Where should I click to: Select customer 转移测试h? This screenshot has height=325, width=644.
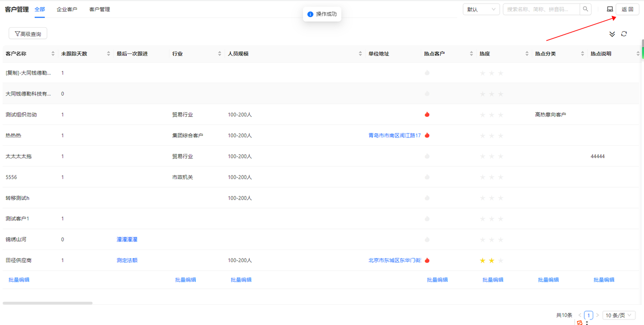tap(18, 198)
